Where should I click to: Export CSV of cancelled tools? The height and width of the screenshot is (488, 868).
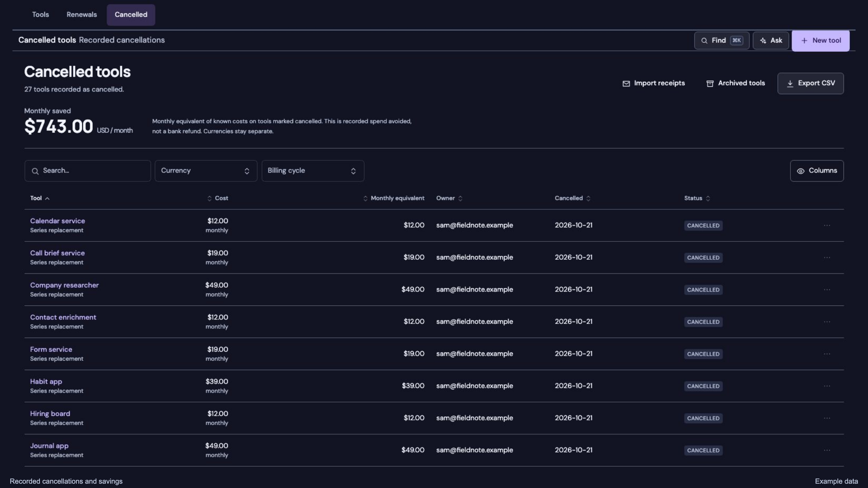coord(810,83)
